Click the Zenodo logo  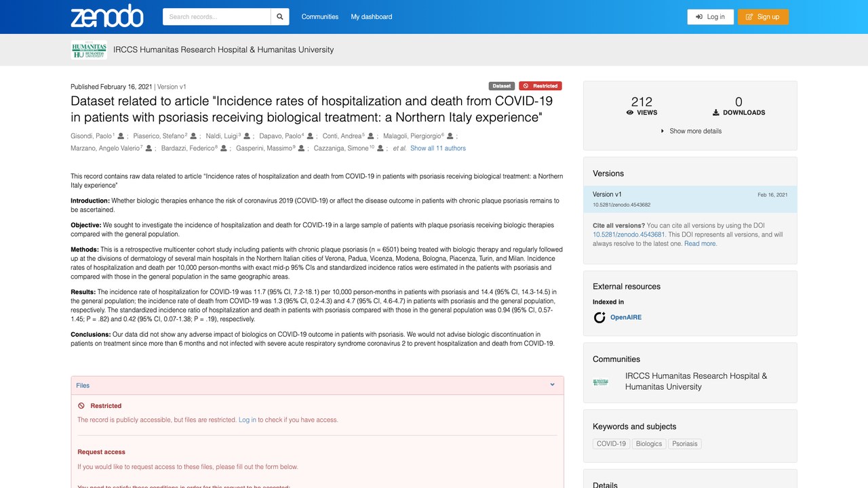click(x=106, y=16)
